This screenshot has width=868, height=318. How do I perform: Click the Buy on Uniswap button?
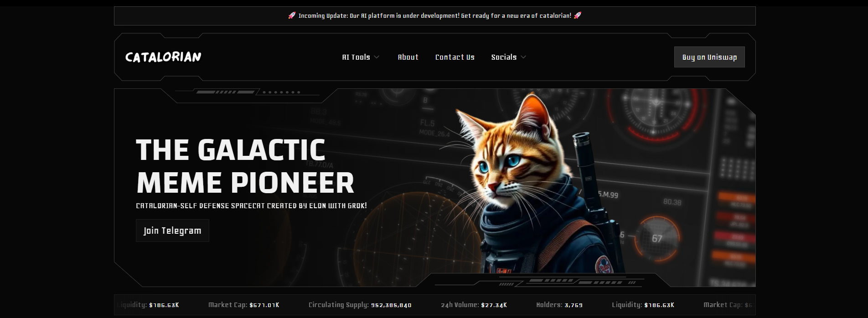coord(709,57)
